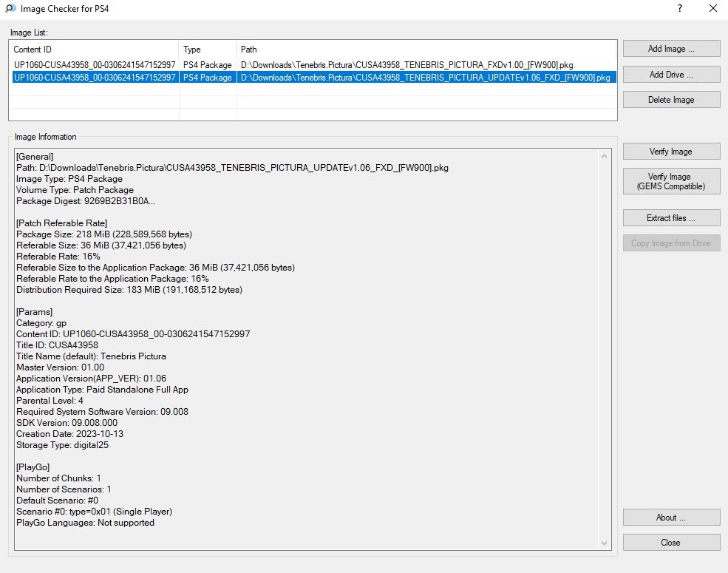Click the Image Checker app icon in title bar
Viewport: 728px width, 573px height.
tap(10, 8)
